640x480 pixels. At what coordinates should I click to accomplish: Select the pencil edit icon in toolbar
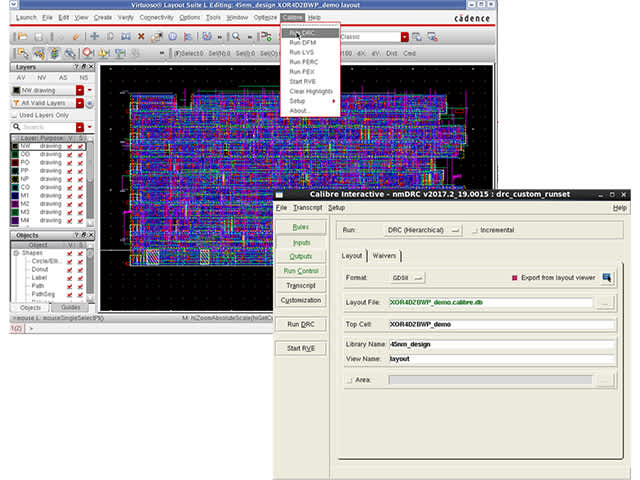coord(76,37)
